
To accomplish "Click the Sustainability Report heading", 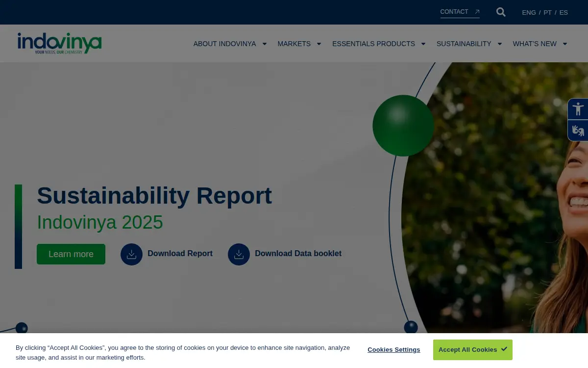I will [x=154, y=196].
